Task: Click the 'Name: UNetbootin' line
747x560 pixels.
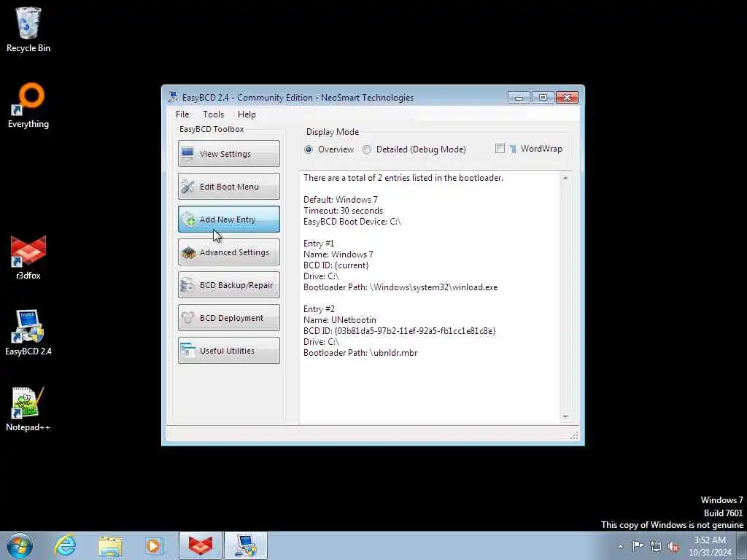Action: click(340, 320)
